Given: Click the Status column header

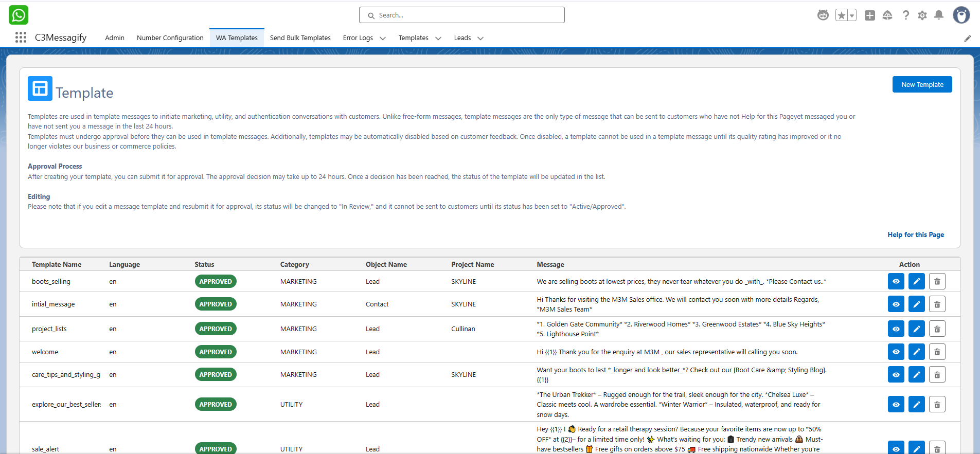Looking at the screenshot, I should [x=204, y=264].
